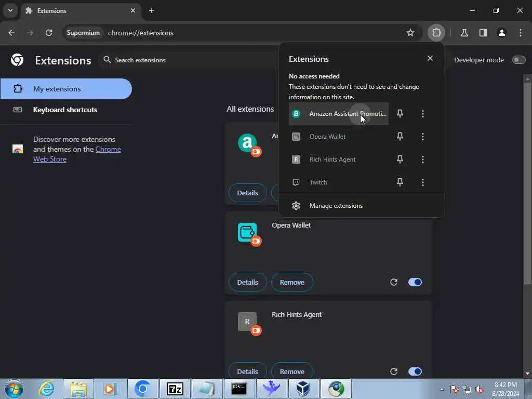The image size is (532, 399).
Task: Click the Extensions puzzle icon in the toolbar
Action: click(436, 33)
